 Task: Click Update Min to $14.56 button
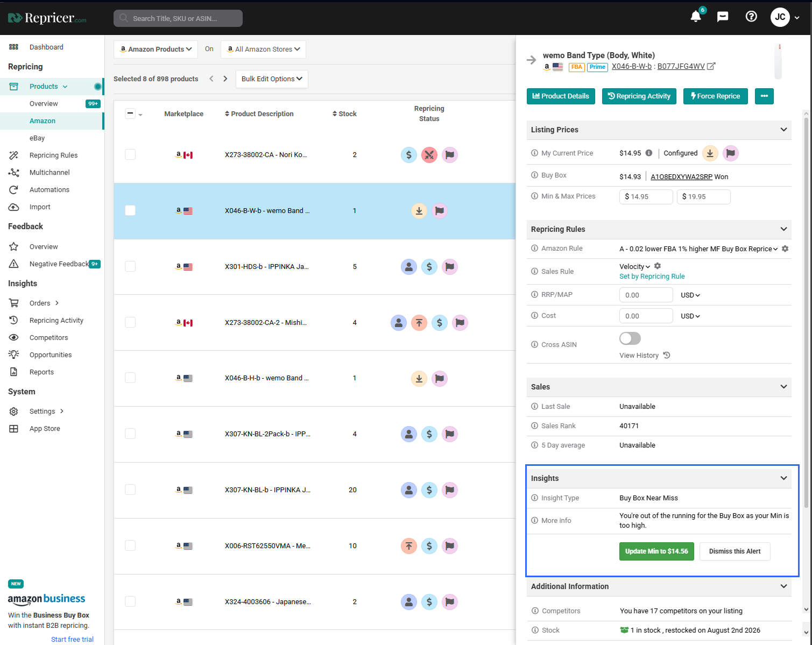click(x=656, y=551)
